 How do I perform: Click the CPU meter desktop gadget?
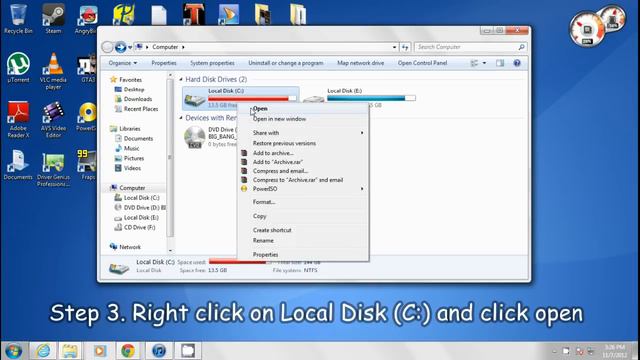(x=587, y=30)
